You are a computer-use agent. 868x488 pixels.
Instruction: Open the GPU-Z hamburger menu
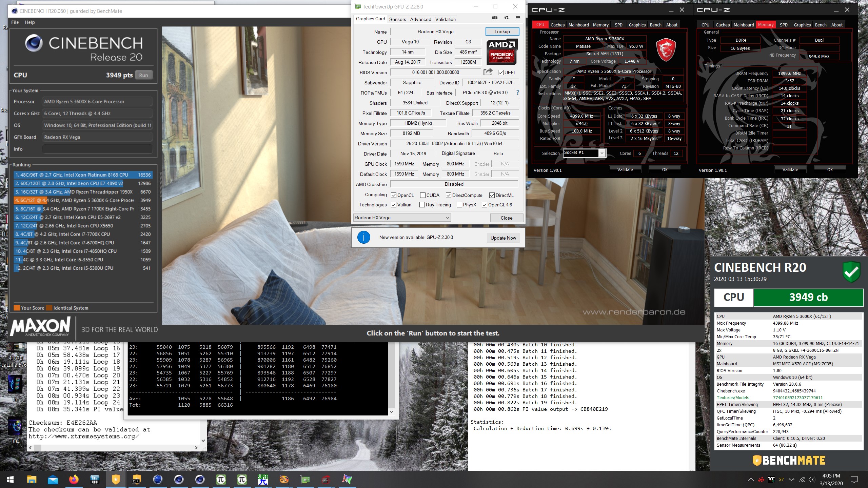coord(518,18)
